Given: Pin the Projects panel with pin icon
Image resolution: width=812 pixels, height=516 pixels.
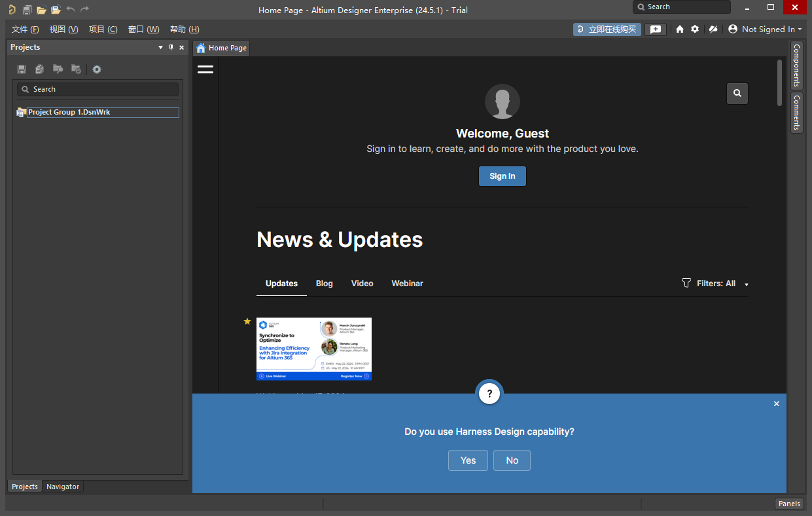Looking at the screenshot, I should click(x=171, y=47).
